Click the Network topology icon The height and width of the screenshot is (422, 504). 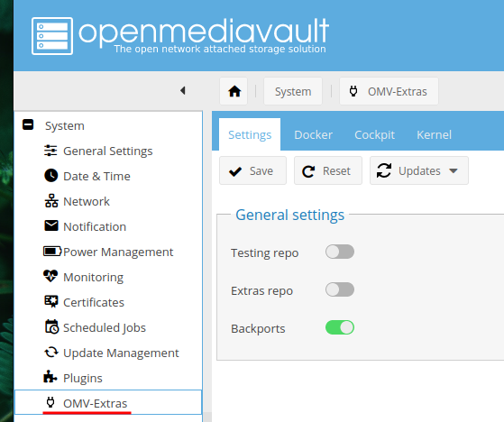(51, 201)
